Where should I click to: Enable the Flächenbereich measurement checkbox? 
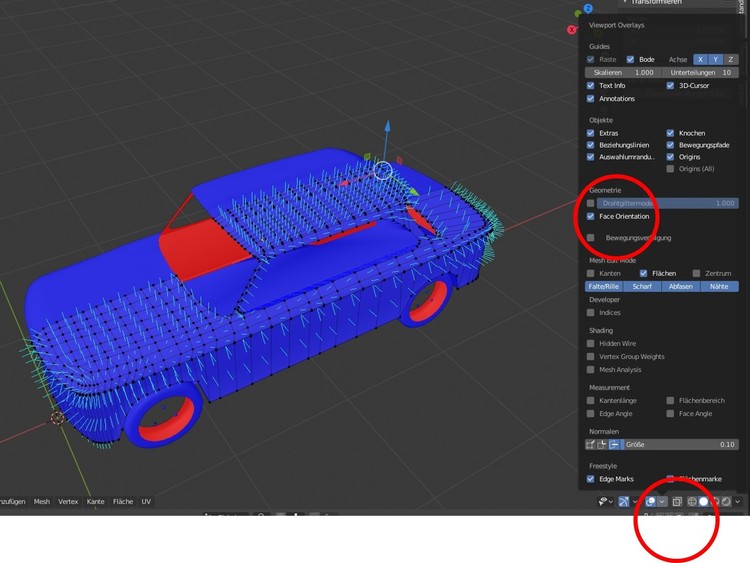pyautogui.click(x=670, y=400)
